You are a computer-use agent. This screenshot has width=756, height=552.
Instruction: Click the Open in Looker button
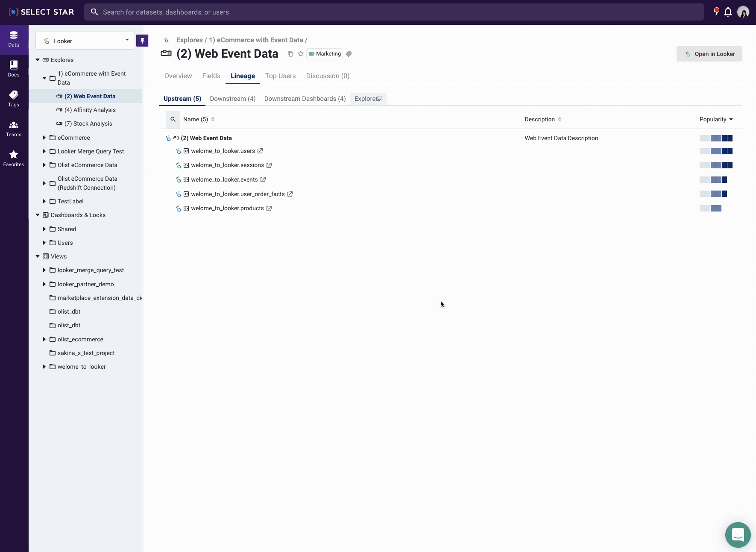click(x=709, y=54)
